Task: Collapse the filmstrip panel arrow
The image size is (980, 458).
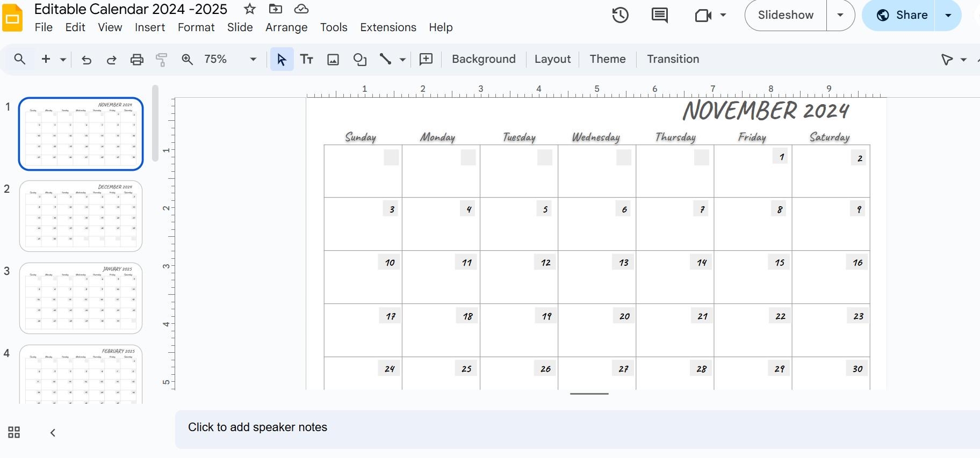Action: click(x=53, y=433)
